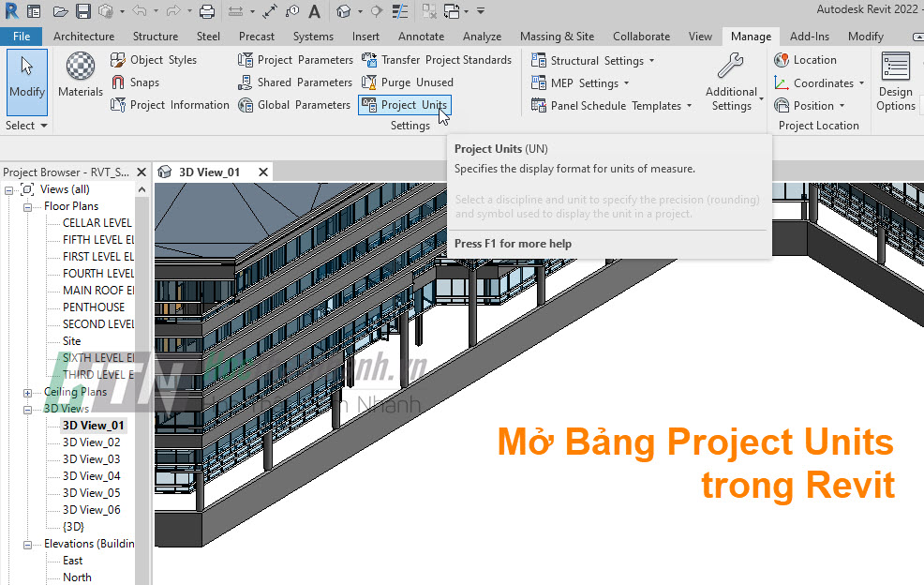Close the 3D View_01 view tab
The width and height of the screenshot is (924, 585).
tap(263, 172)
